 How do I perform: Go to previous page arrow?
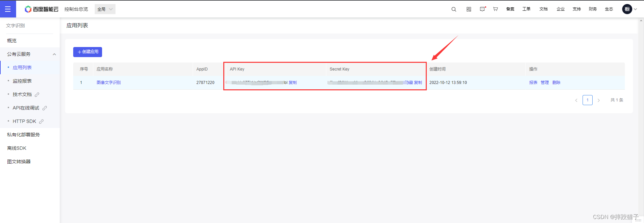pyautogui.click(x=576, y=100)
